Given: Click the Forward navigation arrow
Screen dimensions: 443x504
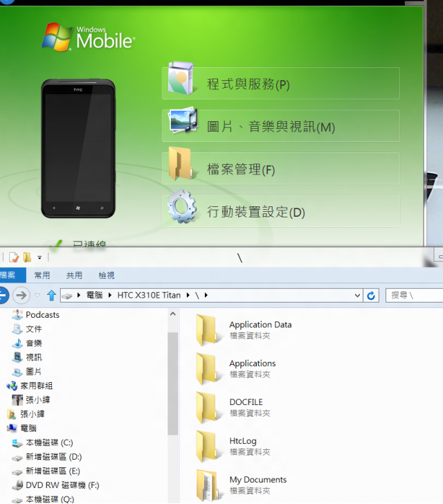Looking at the screenshot, I should click(x=21, y=295).
